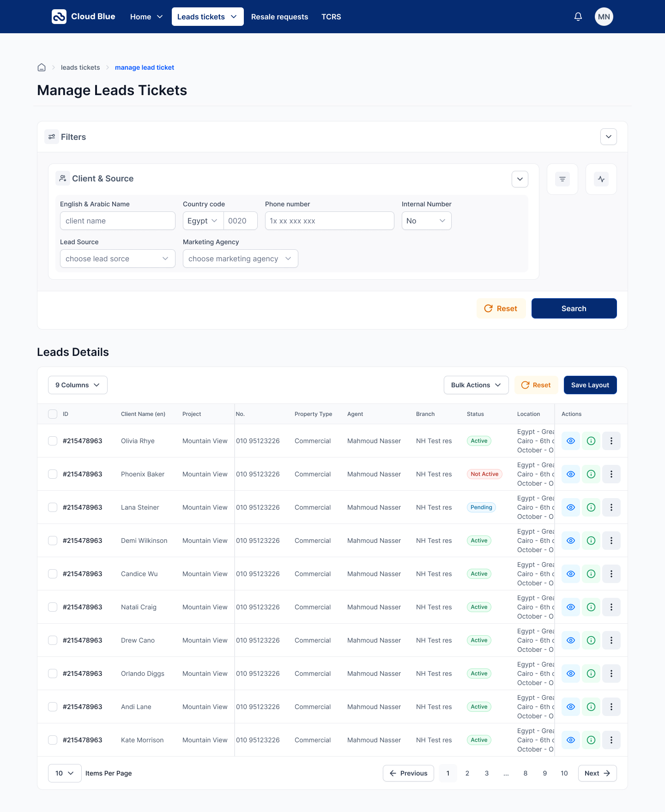The height and width of the screenshot is (812, 665).
Task: Focus the client name input field
Action: (x=118, y=221)
